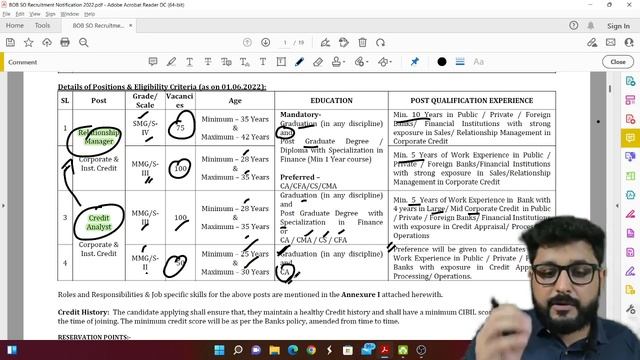Image resolution: width=640 pixels, height=360 pixels.
Task: Open Microsoft Edge from taskbar
Action: [x=293, y=350]
